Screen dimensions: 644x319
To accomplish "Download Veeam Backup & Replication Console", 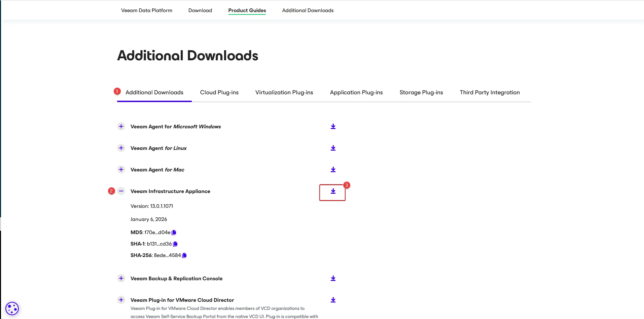I will pyautogui.click(x=333, y=278).
